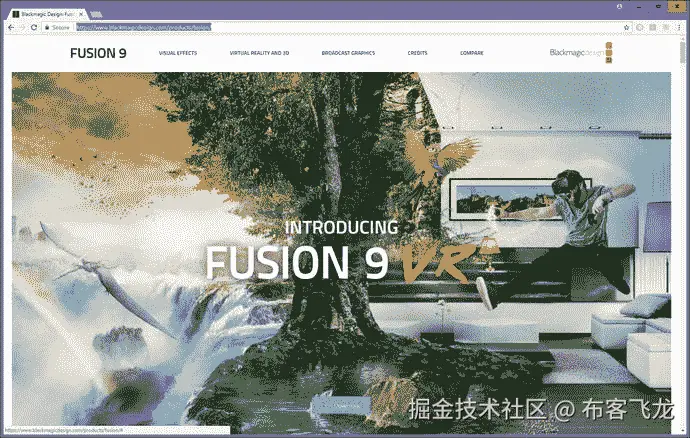Click the FUSION 9 site logo

98,53
